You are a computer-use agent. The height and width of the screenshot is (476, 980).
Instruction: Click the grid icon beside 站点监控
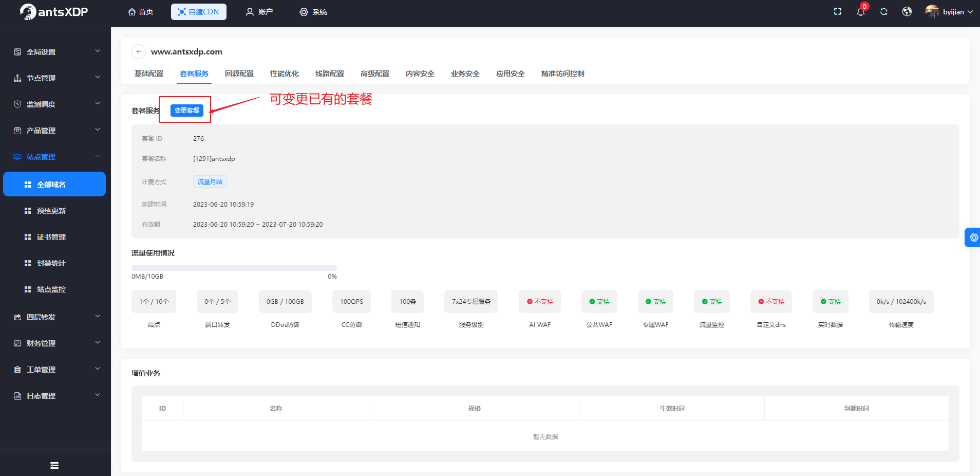click(x=28, y=289)
